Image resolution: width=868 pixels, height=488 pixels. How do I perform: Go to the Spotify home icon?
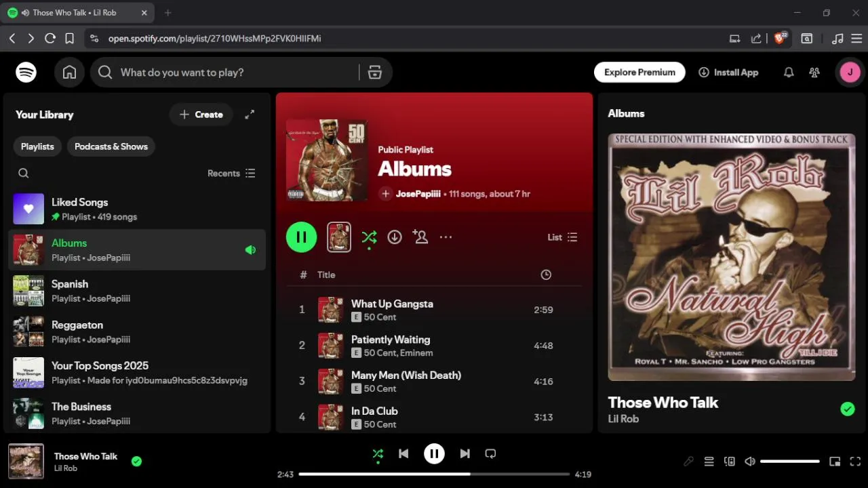69,73
